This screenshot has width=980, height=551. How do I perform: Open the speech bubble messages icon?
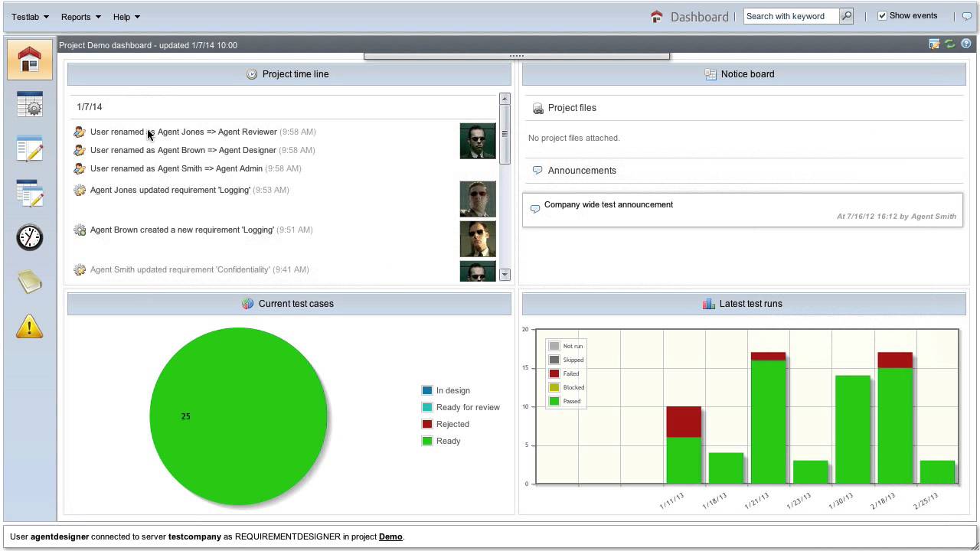[x=967, y=16]
